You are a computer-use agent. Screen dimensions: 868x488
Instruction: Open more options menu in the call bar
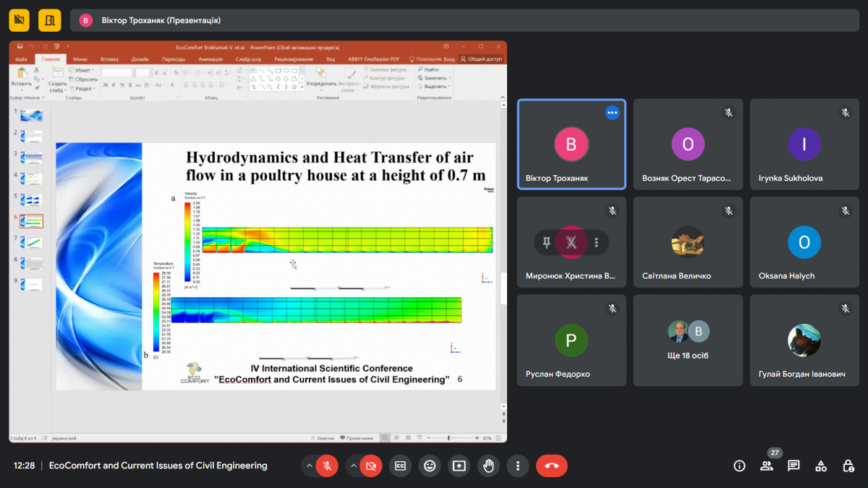pos(518,466)
